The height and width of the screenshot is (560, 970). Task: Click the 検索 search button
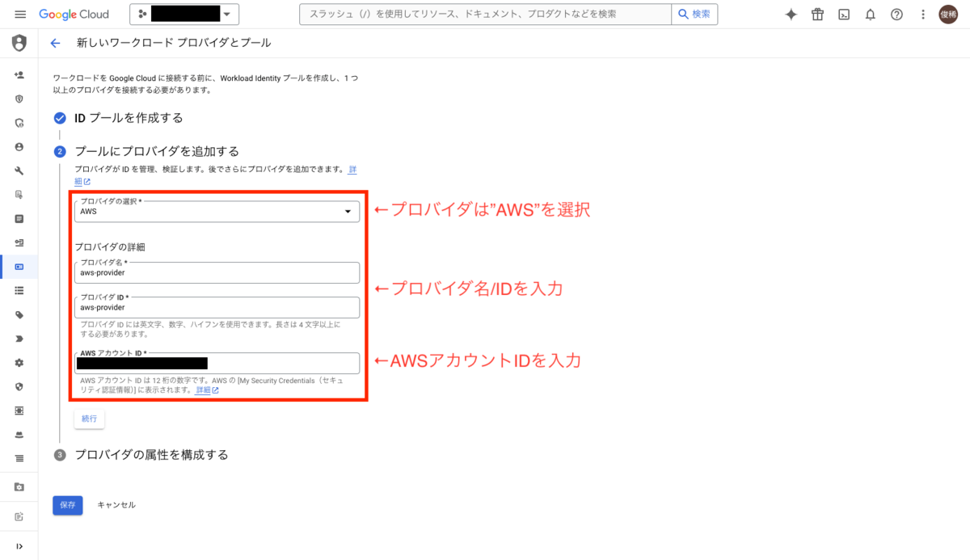click(694, 15)
